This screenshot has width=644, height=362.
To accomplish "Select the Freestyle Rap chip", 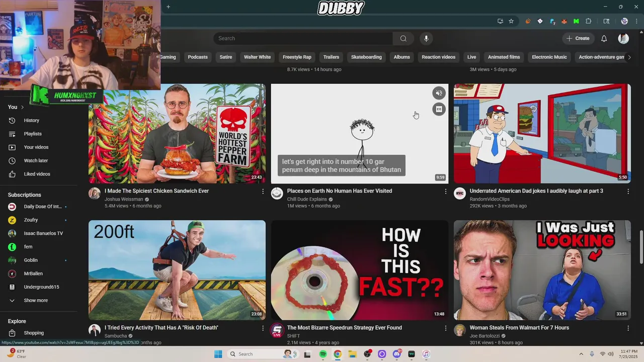I will click(x=297, y=57).
